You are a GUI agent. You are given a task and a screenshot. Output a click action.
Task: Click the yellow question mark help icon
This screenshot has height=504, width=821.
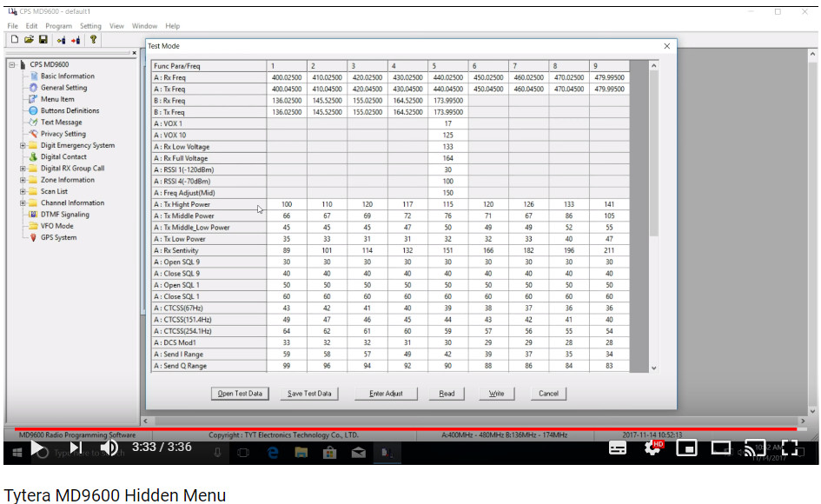[93, 39]
